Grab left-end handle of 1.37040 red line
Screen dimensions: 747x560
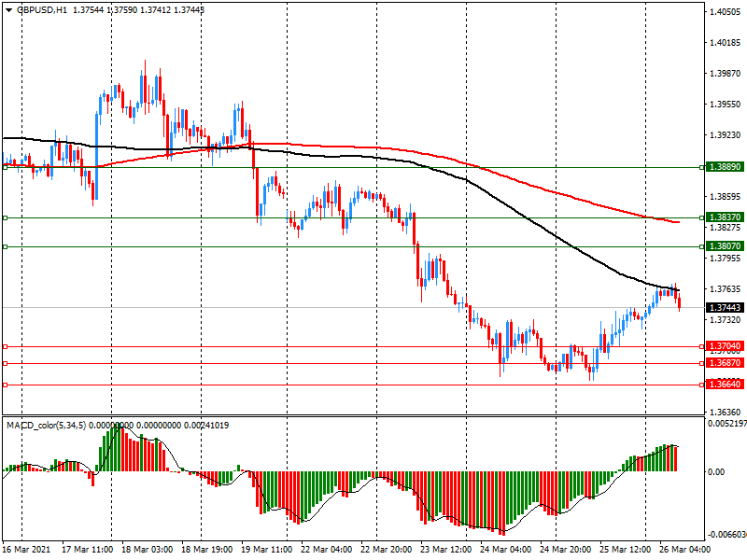click(x=6, y=346)
